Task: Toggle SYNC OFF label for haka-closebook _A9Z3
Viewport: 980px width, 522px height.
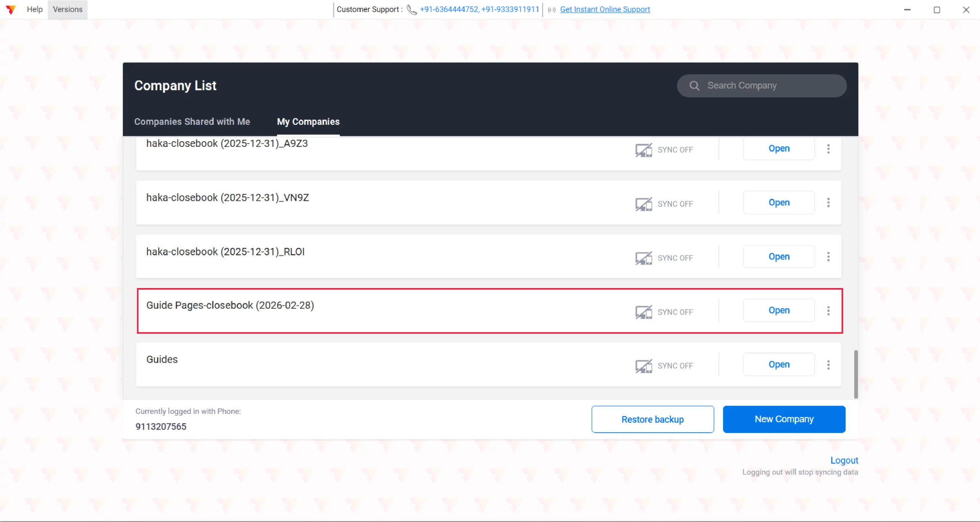Action: tap(675, 150)
